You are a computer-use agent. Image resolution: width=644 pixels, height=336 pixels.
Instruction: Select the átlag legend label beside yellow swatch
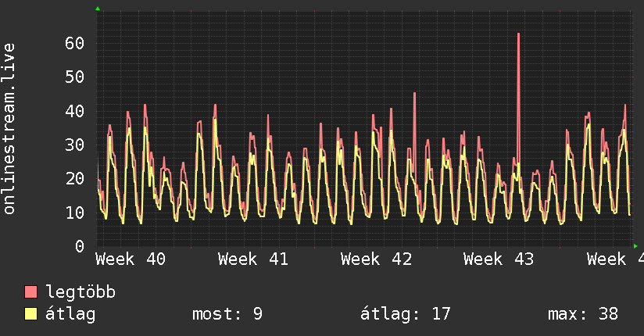point(70,314)
